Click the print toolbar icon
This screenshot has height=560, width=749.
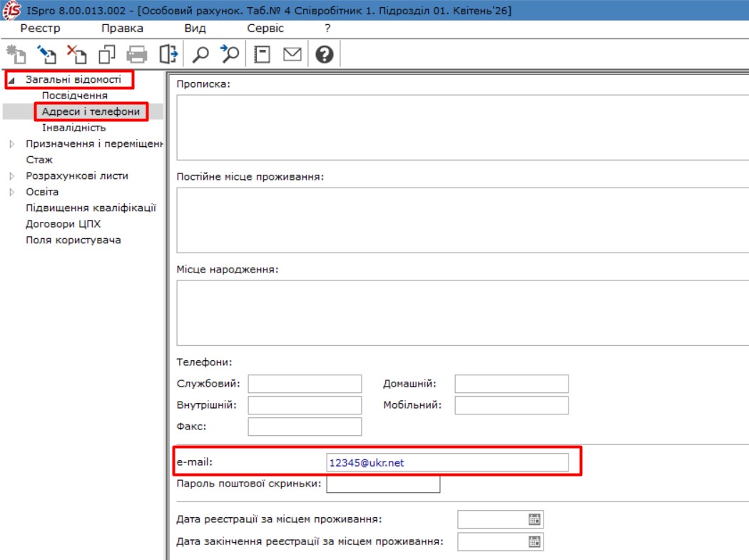[137, 54]
